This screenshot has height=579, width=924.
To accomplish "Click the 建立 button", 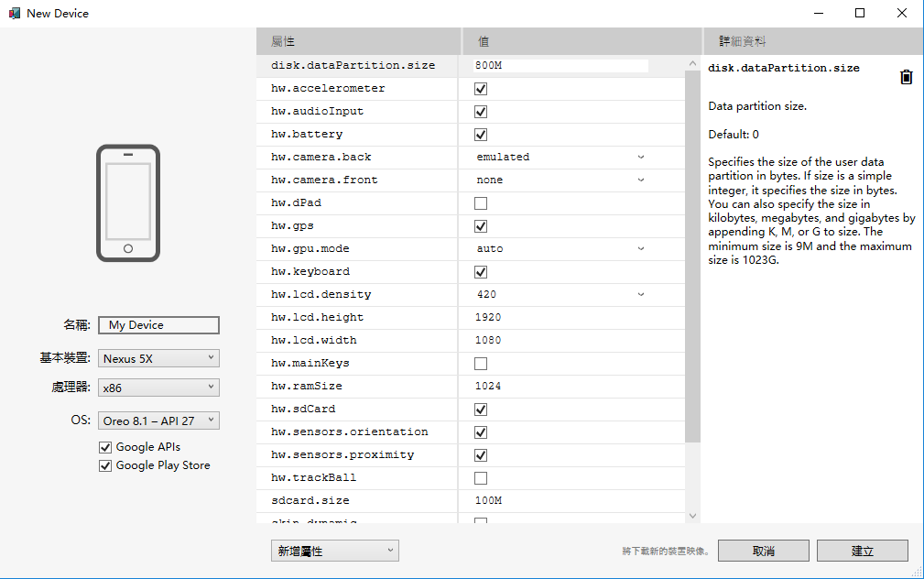I will tap(862, 551).
